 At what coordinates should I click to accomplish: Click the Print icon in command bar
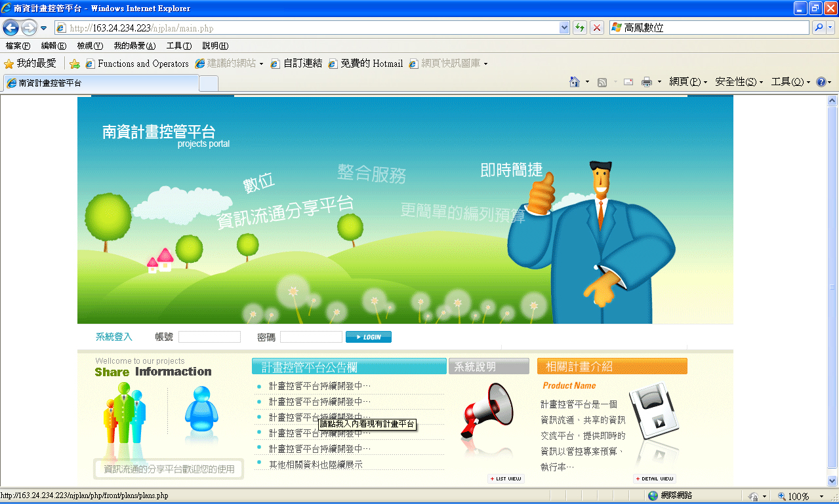(646, 82)
